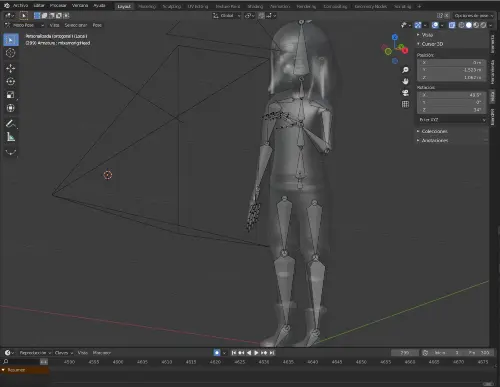Enable material preview shading
500x387 pixels.
point(476,25)
